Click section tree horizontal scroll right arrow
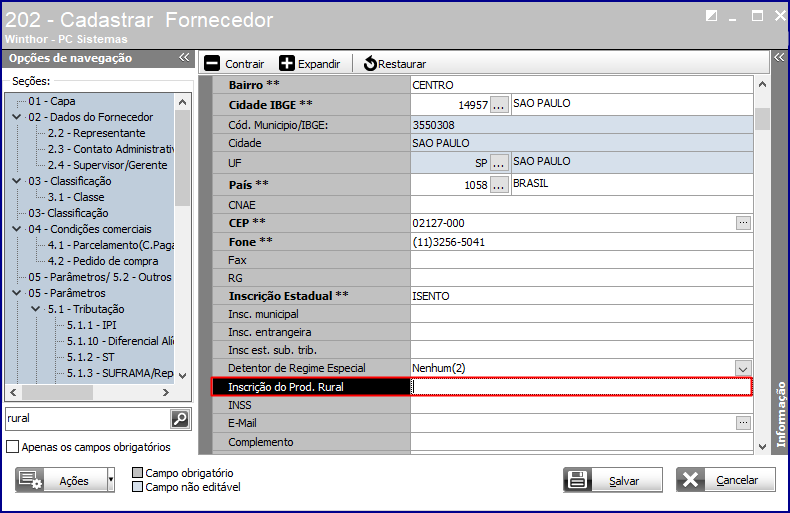The height and width of the screenshot is (513, 790). [x=166, y=392]
